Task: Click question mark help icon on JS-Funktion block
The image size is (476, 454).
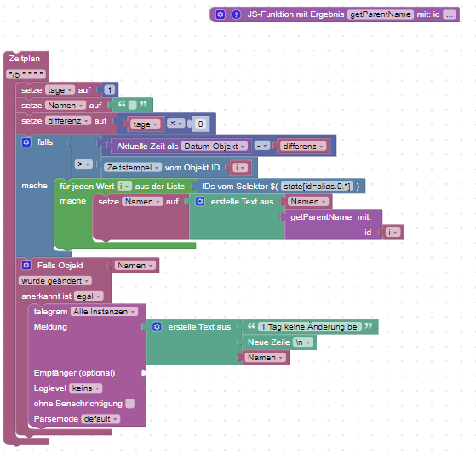Action: (236, 14)
